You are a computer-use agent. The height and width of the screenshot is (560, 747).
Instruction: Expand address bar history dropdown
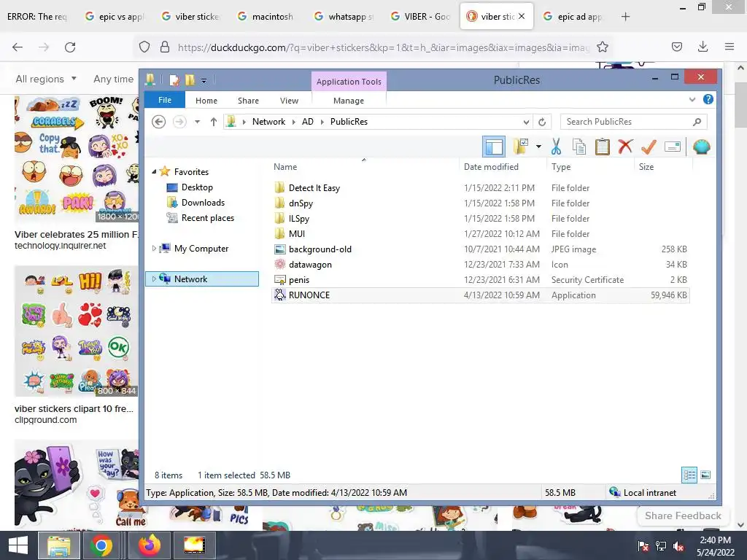click(526, 122)
